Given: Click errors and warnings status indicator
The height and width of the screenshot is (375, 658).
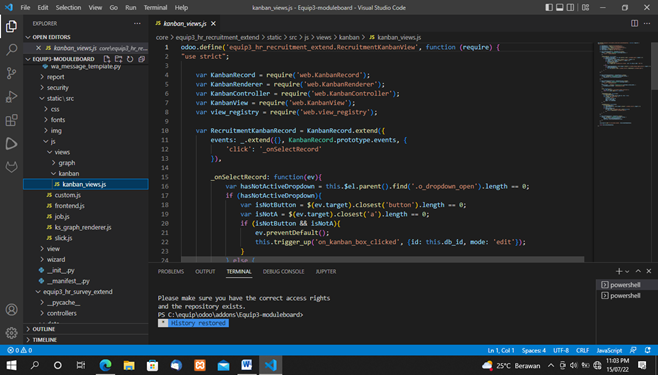Looking at the screenshot, I should click(x=20, y=350).
